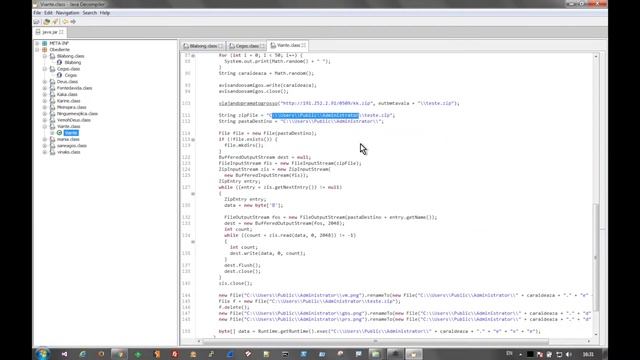640x360 pixels.
Task: Click the green Viante class type icon
Action: [x=60, y=133]
